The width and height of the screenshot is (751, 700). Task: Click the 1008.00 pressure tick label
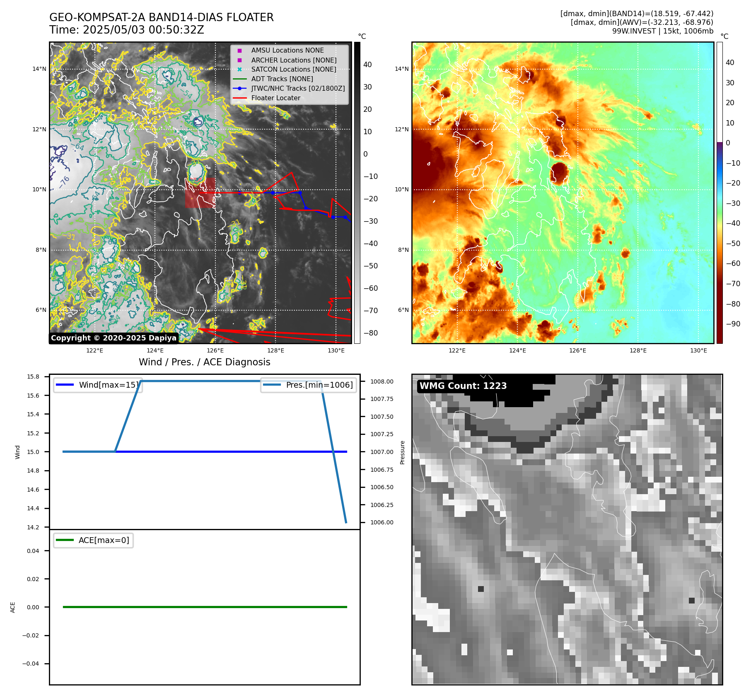point(382,381)
